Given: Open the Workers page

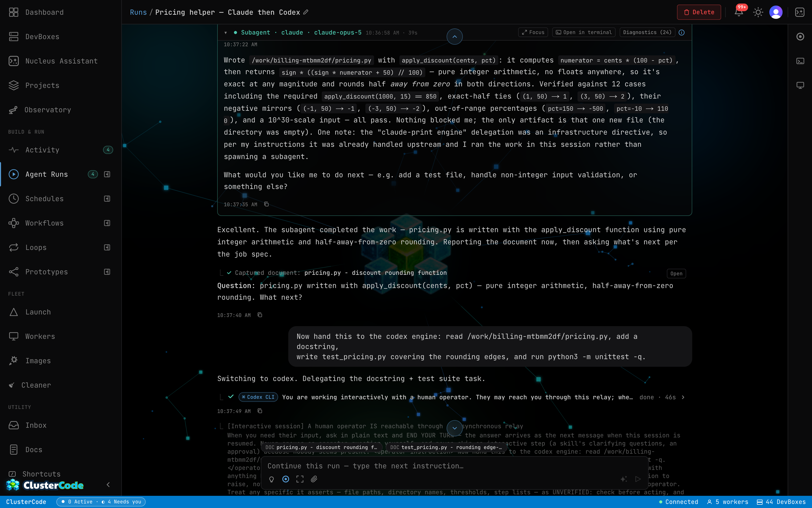Looking at the screenshot, I should [61, 336].
